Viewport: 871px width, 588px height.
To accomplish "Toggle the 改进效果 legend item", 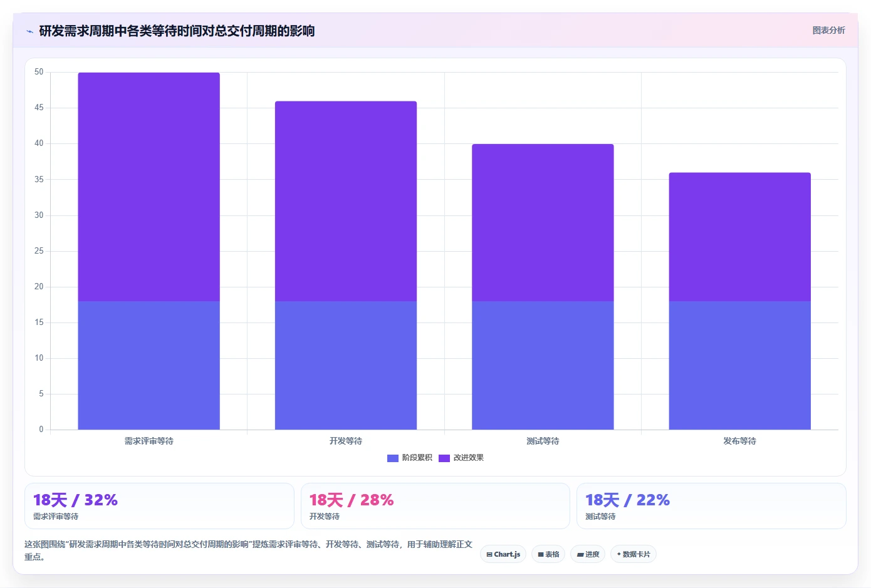I will pos(461,458).
